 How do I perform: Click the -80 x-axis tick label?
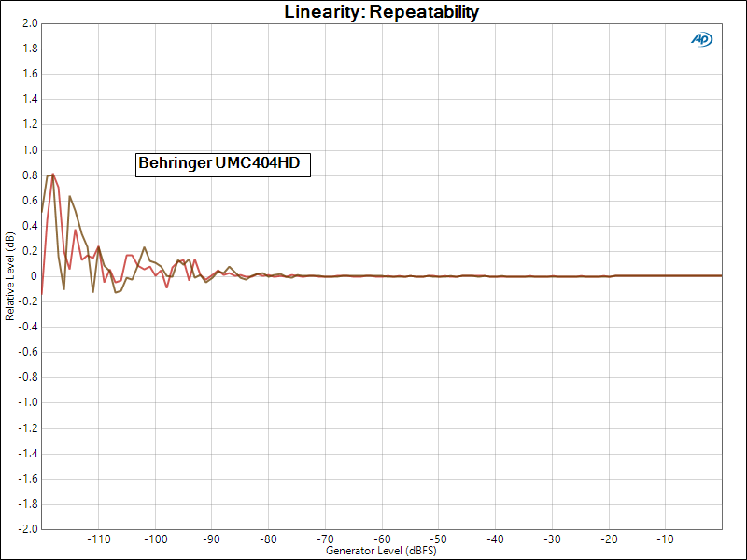tap(268, 539)
